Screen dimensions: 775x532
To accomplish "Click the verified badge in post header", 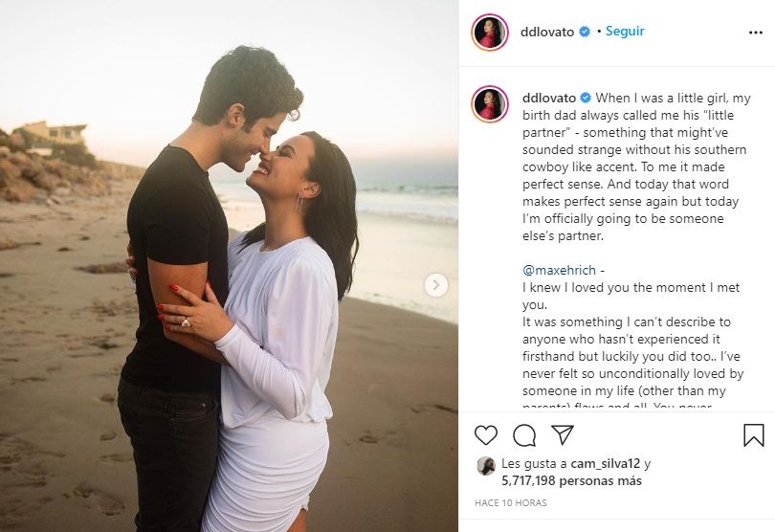I will (x=585, y=33).
